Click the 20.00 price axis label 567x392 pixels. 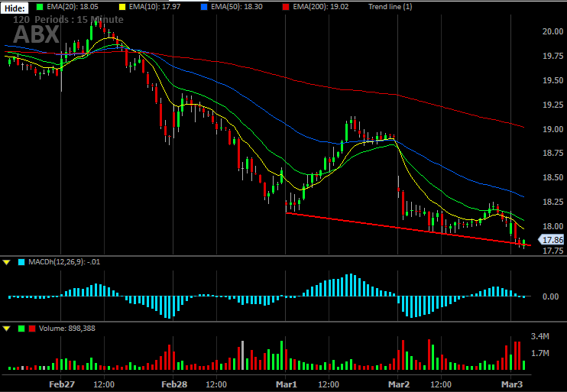552,31
